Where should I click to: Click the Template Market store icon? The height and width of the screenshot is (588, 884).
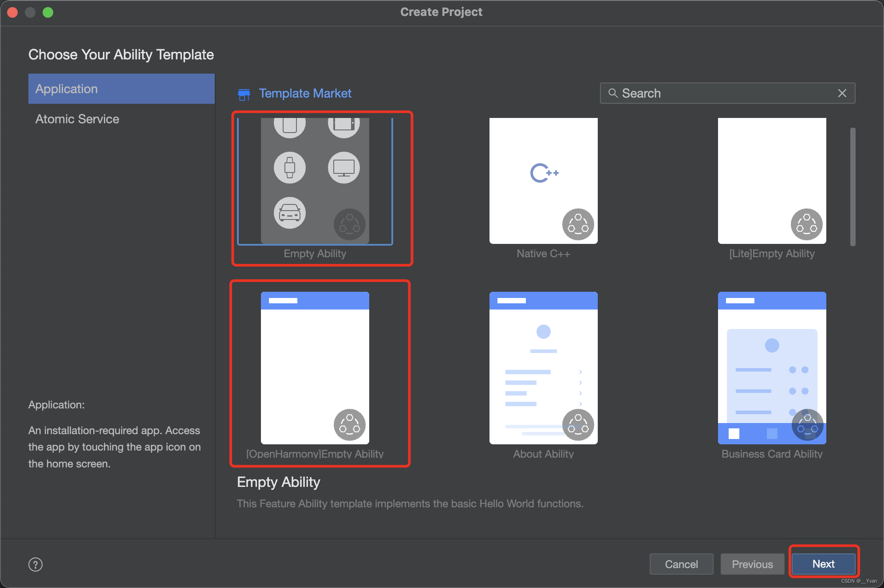coord(244,94)
